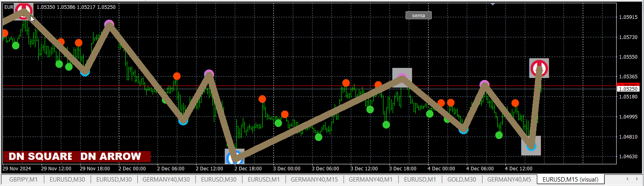Click the 1.05250 current price label
This screenshot has width=644, height=186.
pyautogui.click(x=628, y=89)
